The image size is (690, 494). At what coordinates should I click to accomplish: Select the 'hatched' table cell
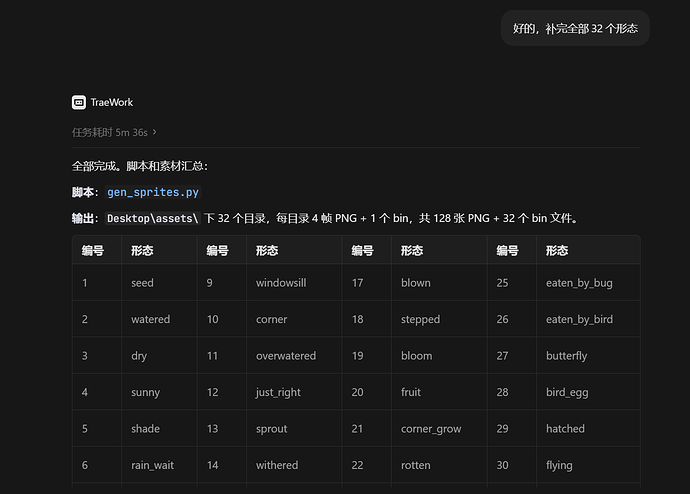pos(588,428)
